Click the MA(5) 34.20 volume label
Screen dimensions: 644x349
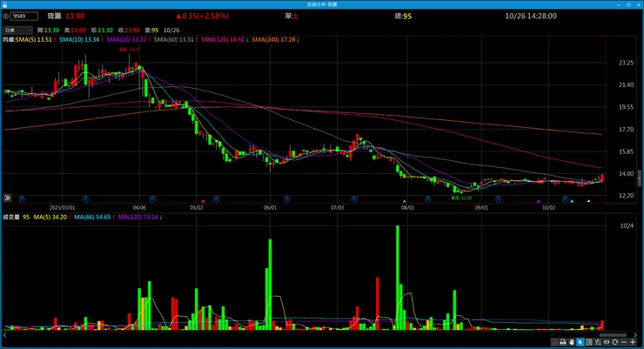coord(50,218)
